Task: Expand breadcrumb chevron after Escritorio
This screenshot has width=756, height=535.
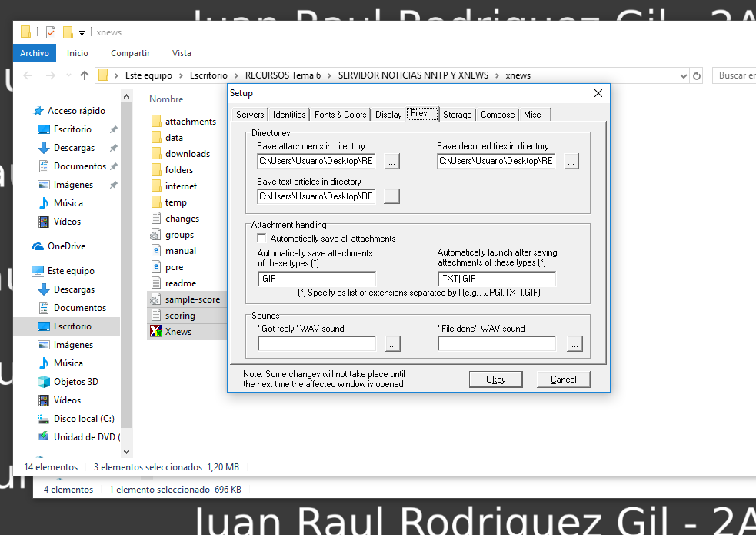Action: point(236,75)
